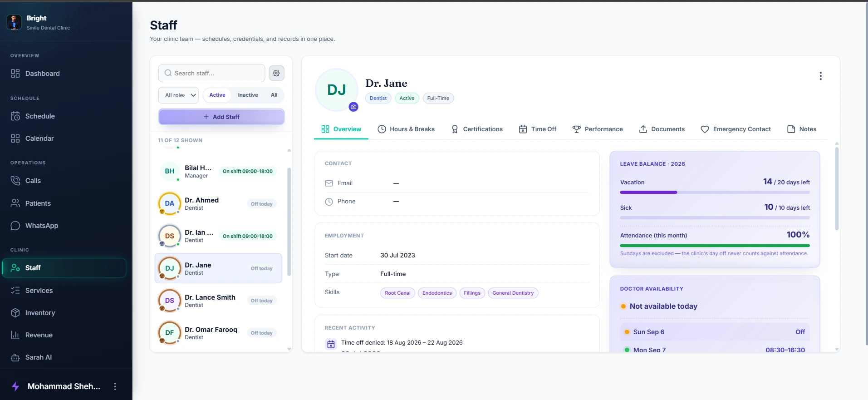Select Dr. Jane in staff list

(x=218, y=268)
